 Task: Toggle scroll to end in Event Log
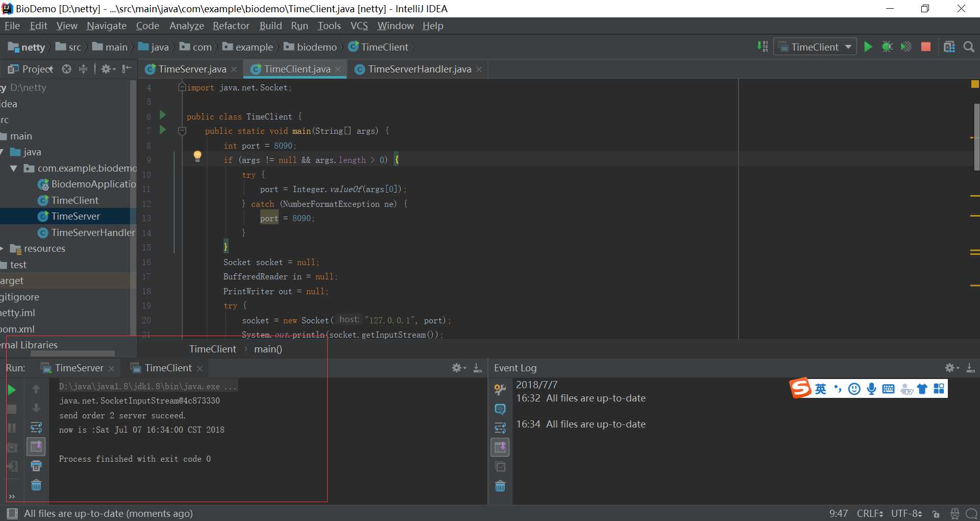500,447
